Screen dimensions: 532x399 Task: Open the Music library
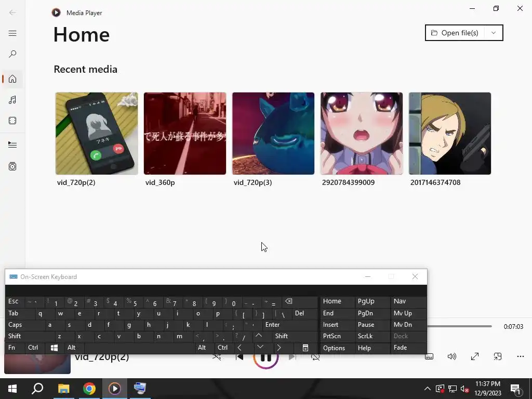[12, 100]
